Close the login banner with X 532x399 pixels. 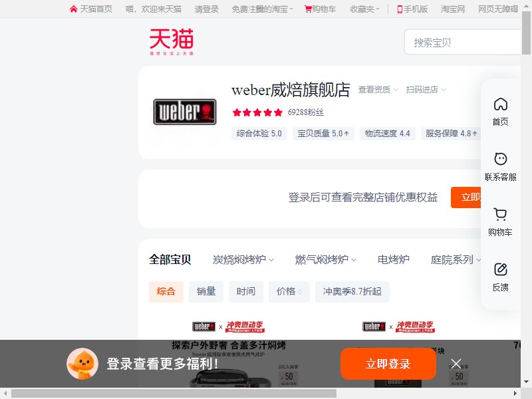click(456, 364)
